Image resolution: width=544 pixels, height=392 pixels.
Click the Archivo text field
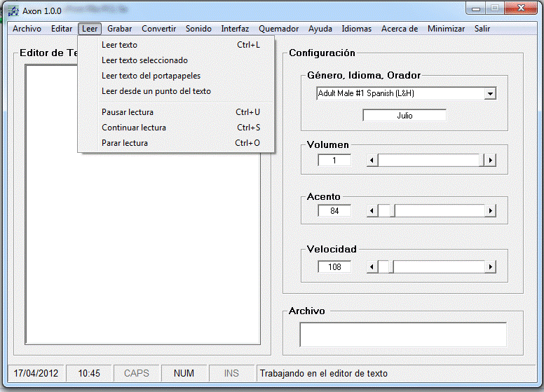(402, 334)
